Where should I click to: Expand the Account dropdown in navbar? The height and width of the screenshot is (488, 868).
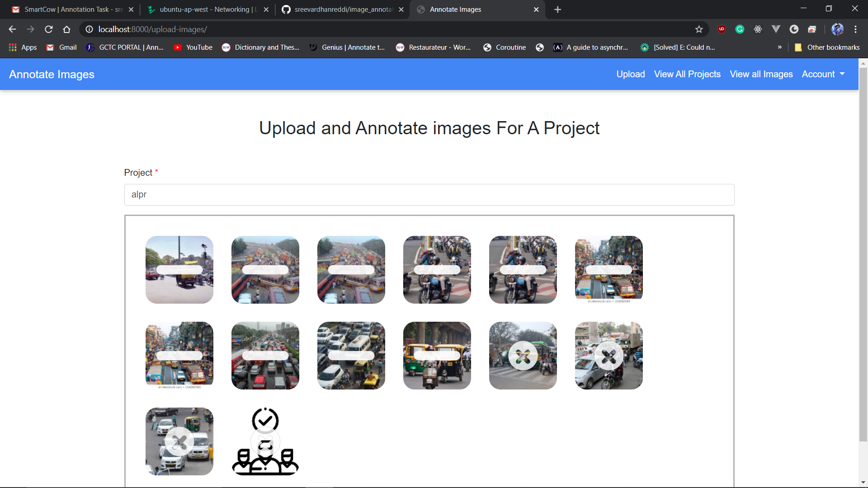coord(823,74)
